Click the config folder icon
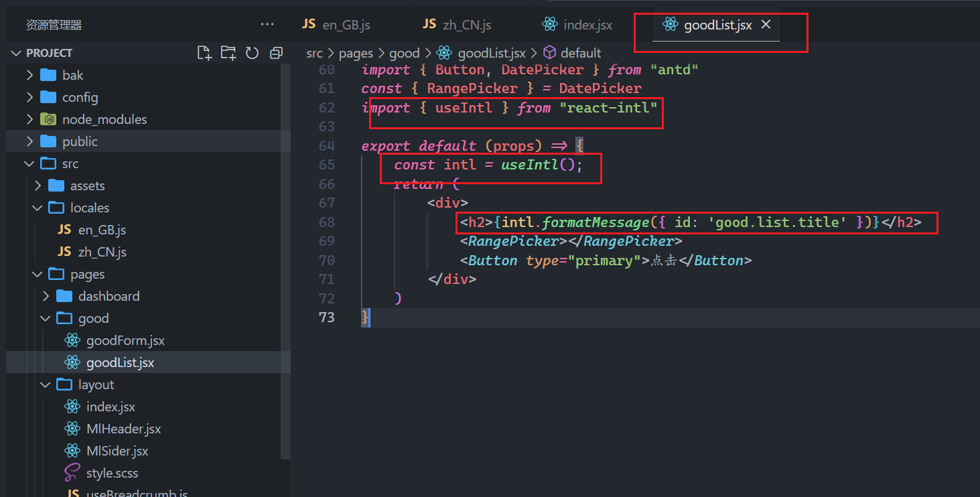Viewport: 980px width, 497px height. point(48,97)
